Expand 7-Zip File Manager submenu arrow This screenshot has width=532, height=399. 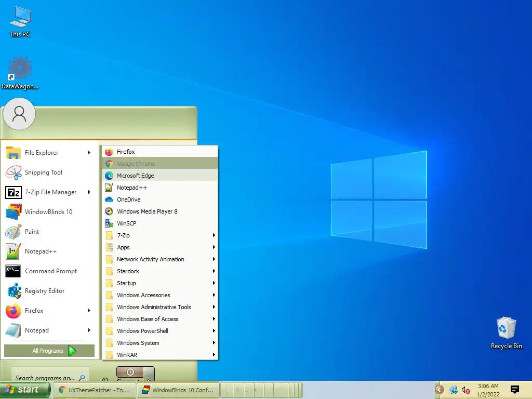point(89,192)
